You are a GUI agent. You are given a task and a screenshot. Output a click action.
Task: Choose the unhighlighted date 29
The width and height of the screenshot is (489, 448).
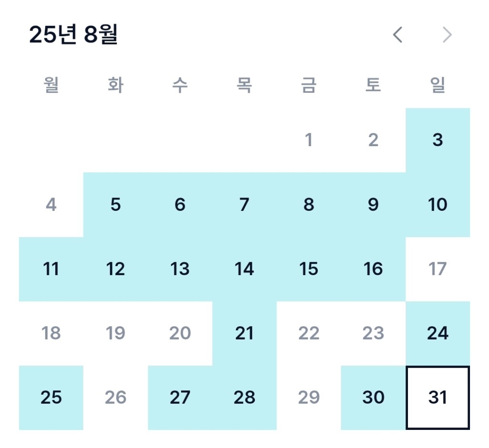309,398
